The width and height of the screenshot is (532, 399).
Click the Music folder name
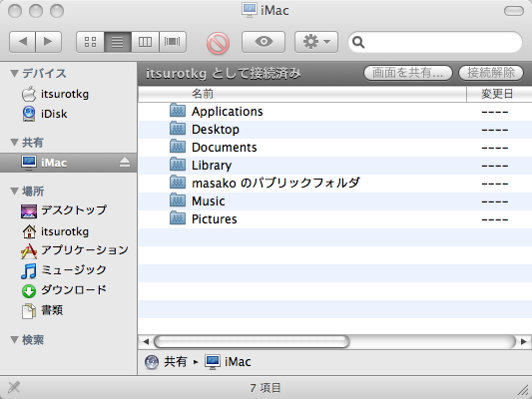point(208,201)
